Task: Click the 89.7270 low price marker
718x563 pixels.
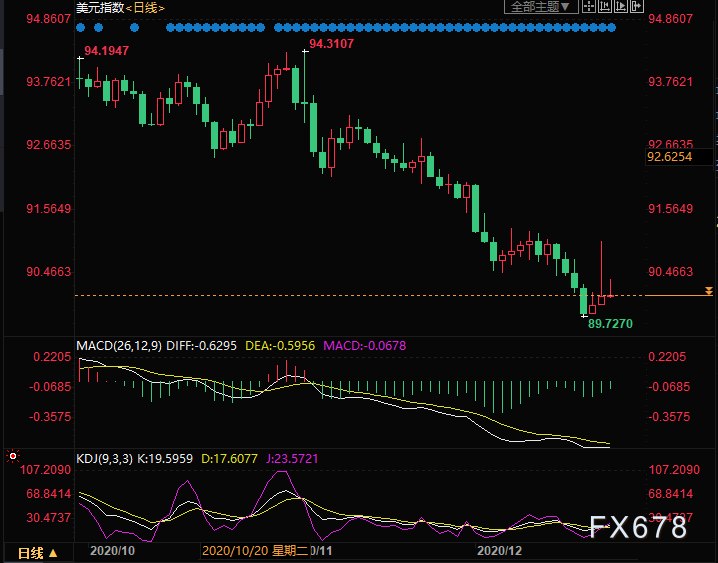Action: point(610,324)
